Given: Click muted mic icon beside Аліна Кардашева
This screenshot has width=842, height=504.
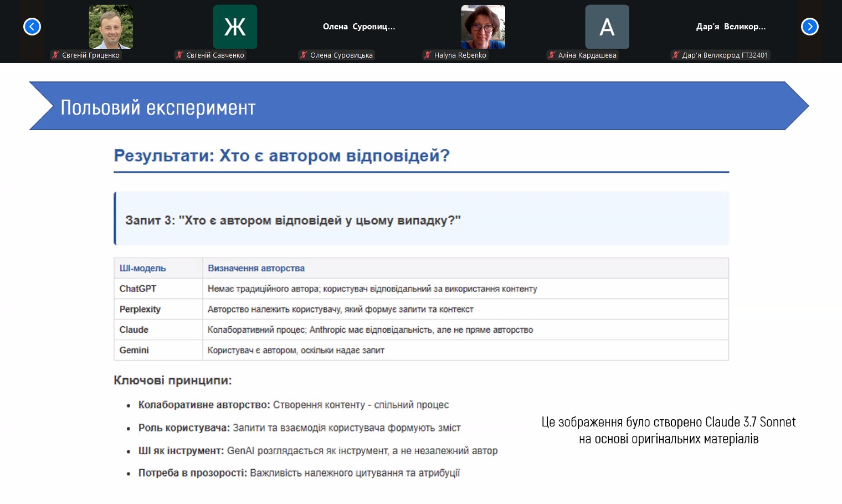Looking at the screenshot, I should (552, 55).
